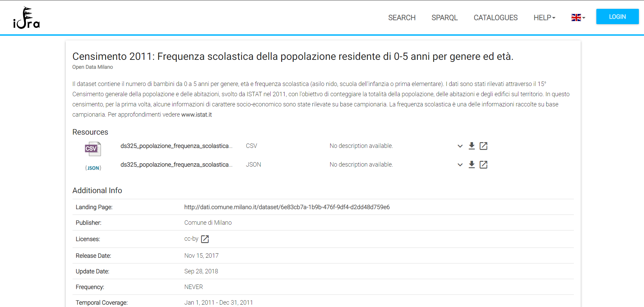Click the Nov 15, 2017 release date
Image resolution: width=644 pixels, height=307 pixels.
click(202, 256)
